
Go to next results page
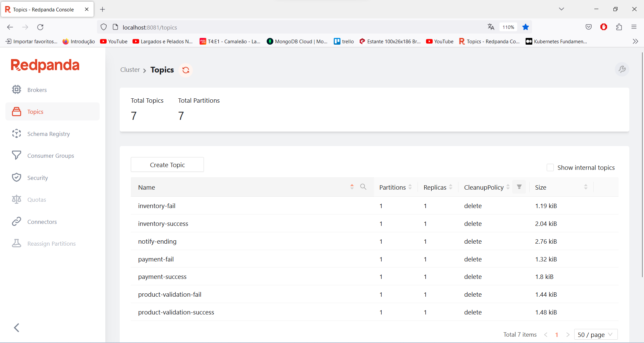point(568,335)
